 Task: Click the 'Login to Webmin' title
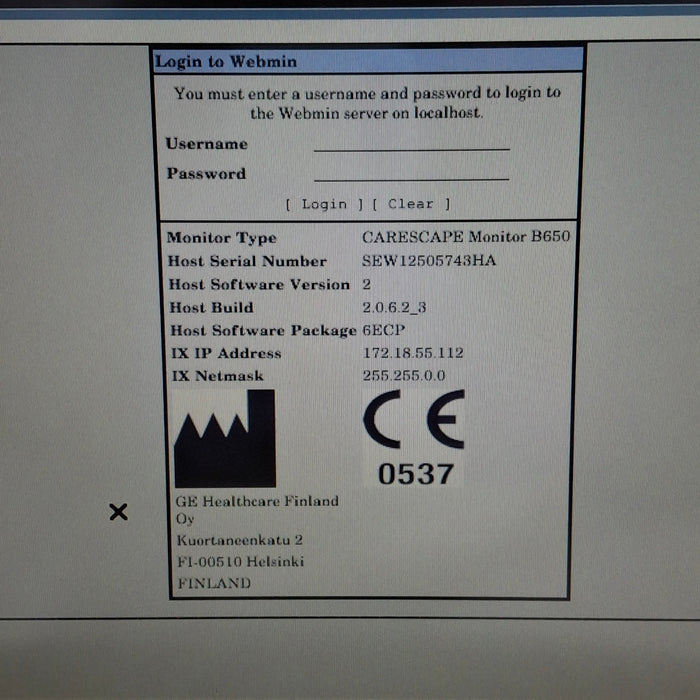click(x=226, y=62)
